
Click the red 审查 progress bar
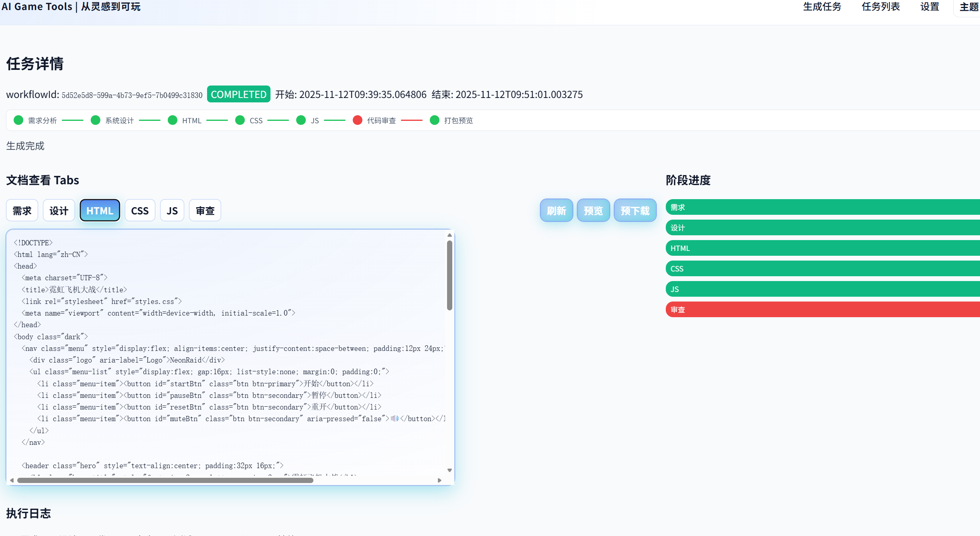point(823,310)
